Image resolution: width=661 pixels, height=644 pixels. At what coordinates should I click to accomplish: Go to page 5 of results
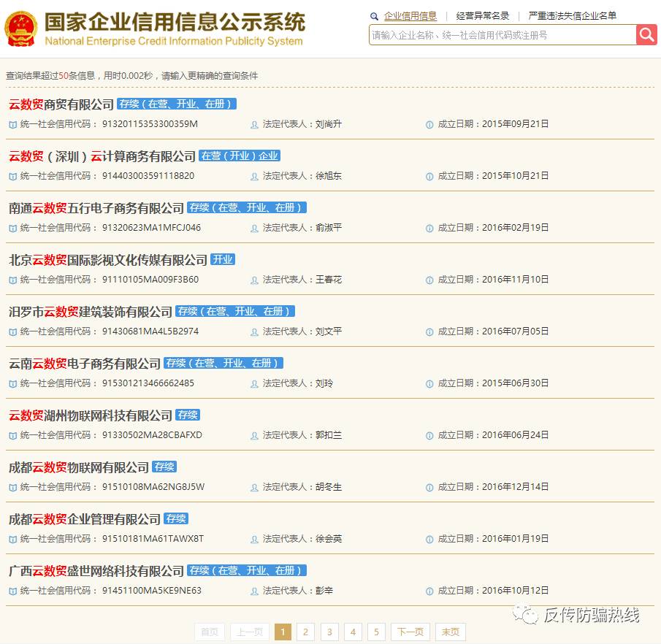coord(376,632)
